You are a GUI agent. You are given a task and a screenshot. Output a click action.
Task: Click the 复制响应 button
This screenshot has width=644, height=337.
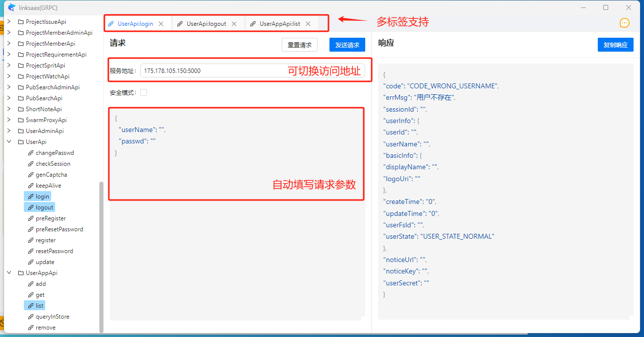pyautogui.click(x=616, y=45)
